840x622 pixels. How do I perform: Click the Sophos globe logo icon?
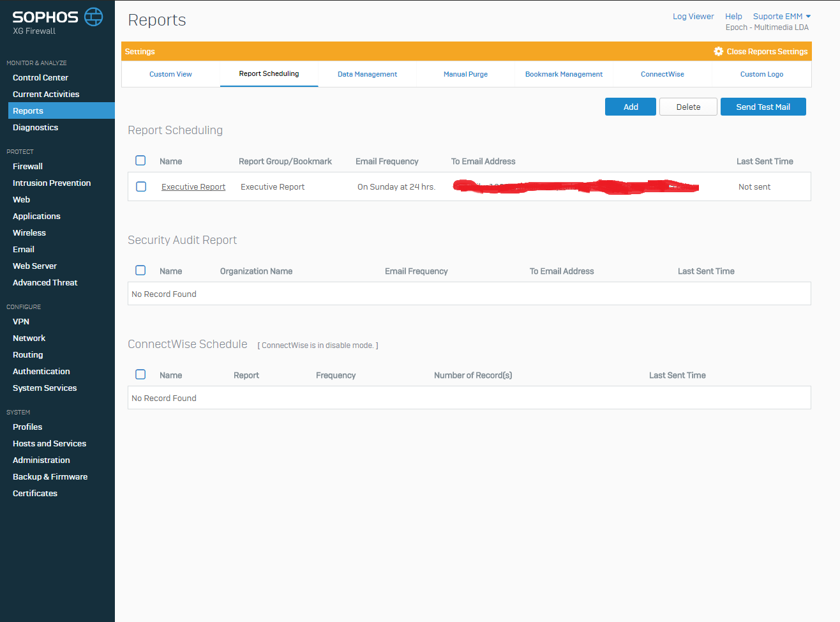[94, 17]
